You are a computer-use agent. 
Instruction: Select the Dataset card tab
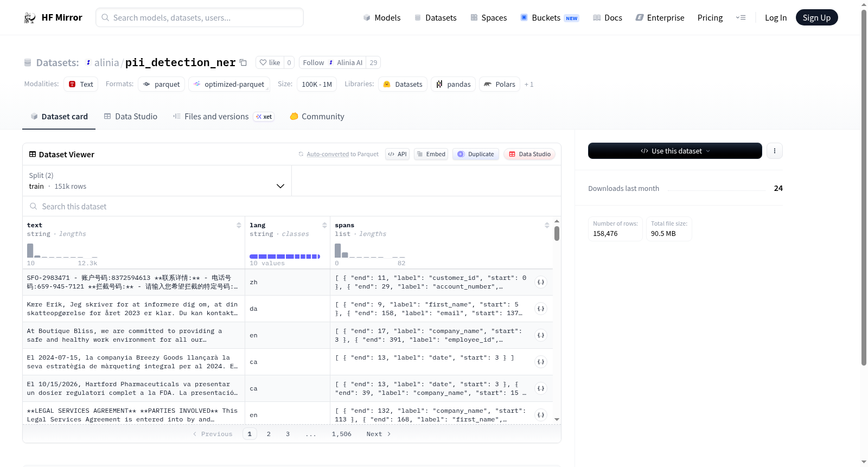59,116
